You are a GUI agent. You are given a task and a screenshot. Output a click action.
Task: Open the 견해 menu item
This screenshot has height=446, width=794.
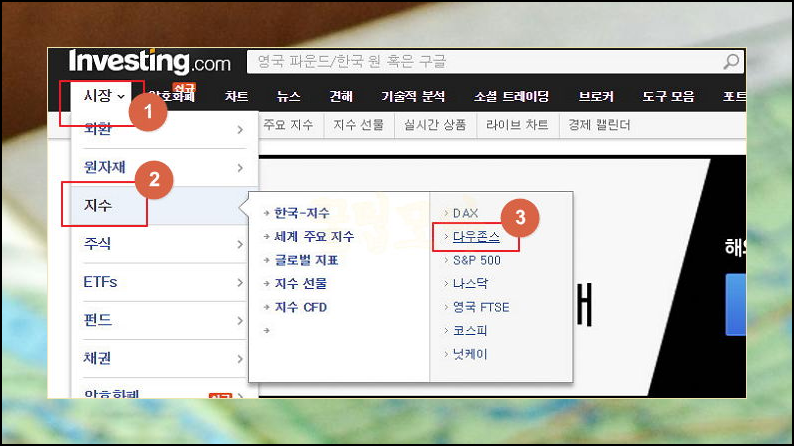pyautogui.click(x=341, y=96)
